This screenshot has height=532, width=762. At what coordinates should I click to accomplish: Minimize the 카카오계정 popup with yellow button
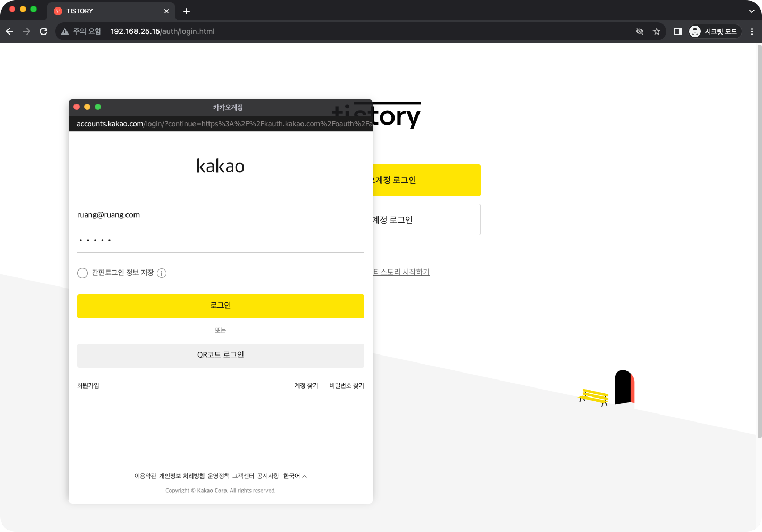click(87, 107)
